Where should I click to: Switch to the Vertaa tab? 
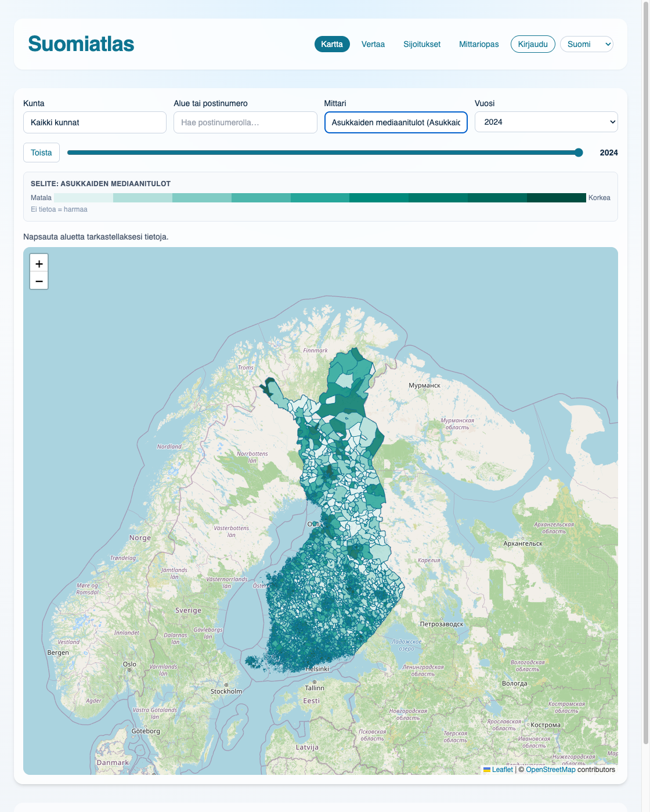click(373, 44)
